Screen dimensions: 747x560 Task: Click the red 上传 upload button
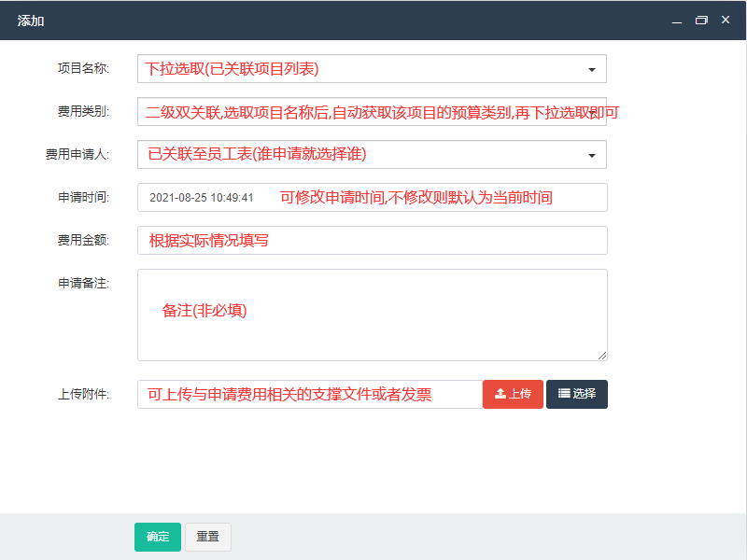tap(513, 394)
